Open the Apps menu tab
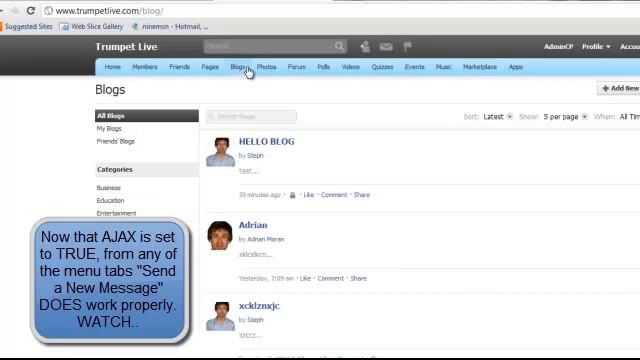The image size is (640, 360). pyautogui.click(x=516, y=67)
